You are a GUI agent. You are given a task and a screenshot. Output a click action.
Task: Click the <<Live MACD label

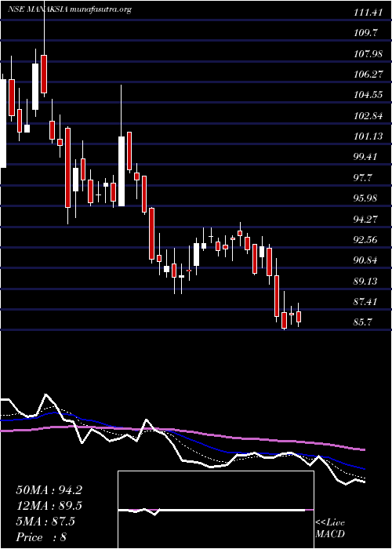(x=330, y=529)
